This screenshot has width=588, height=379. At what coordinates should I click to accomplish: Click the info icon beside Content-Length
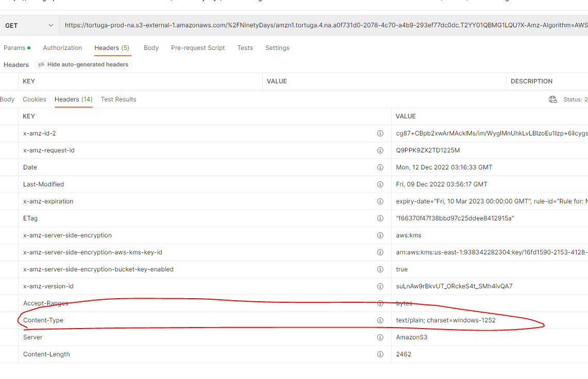coord(380,354)
